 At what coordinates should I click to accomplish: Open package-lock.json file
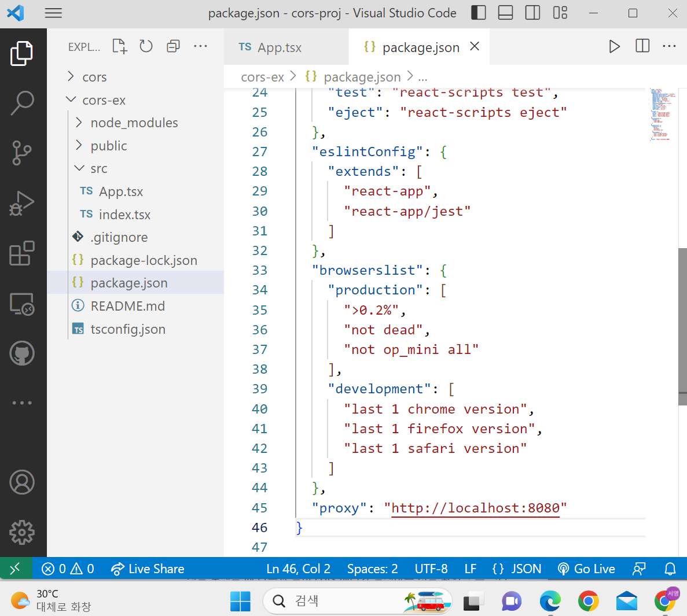point(136,260)
